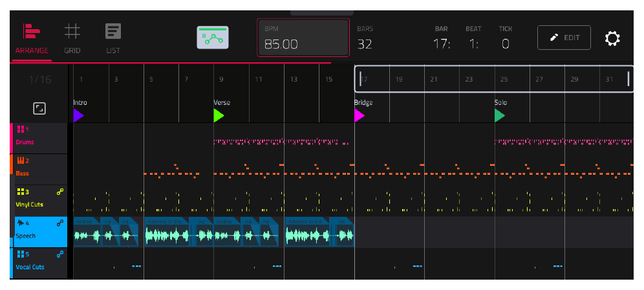Toggle the automation read/write button
Viewport: 644px width, 290px height.
click(x=213, y=38)
